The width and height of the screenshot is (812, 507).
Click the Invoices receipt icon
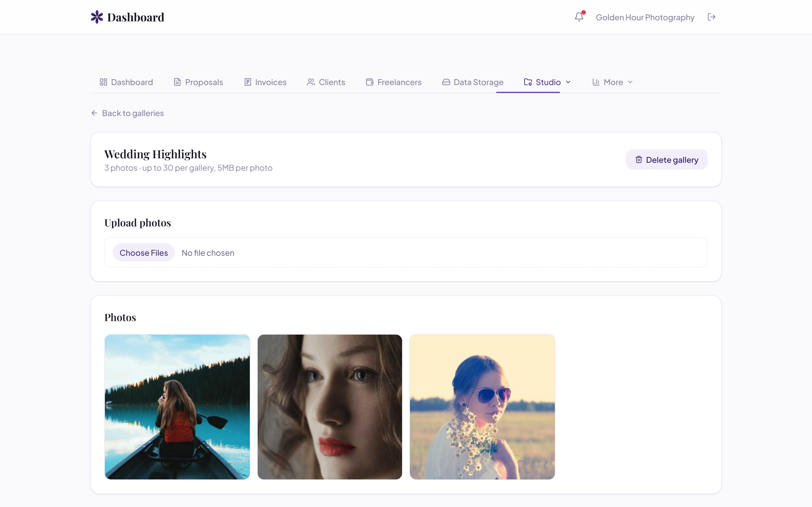(248, 82)
